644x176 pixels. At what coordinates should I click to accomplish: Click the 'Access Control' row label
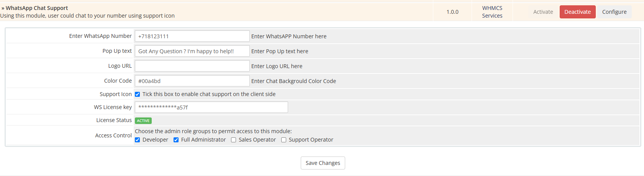[x=113, y=135]
